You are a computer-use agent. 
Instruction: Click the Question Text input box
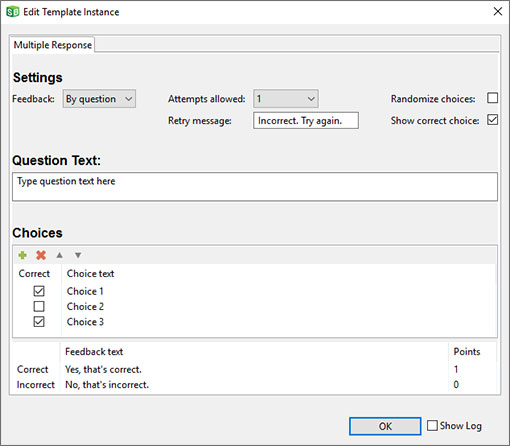coord(255,187)
